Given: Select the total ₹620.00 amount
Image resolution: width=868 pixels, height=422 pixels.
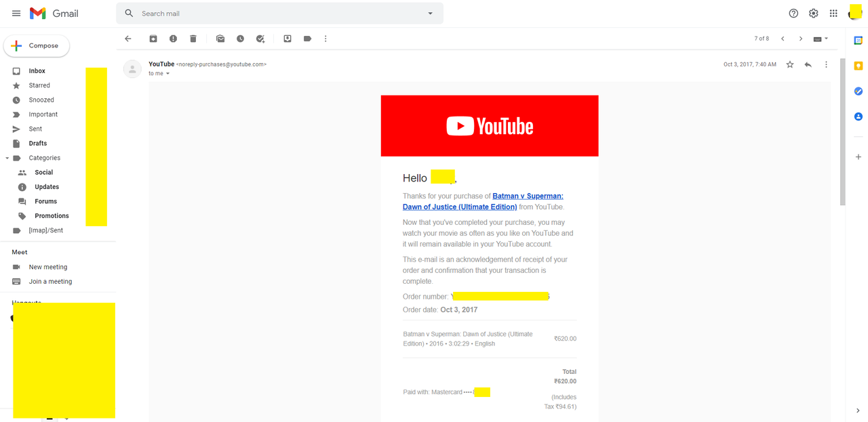Looking at the screenshot, I should click(x=565, y=381).
